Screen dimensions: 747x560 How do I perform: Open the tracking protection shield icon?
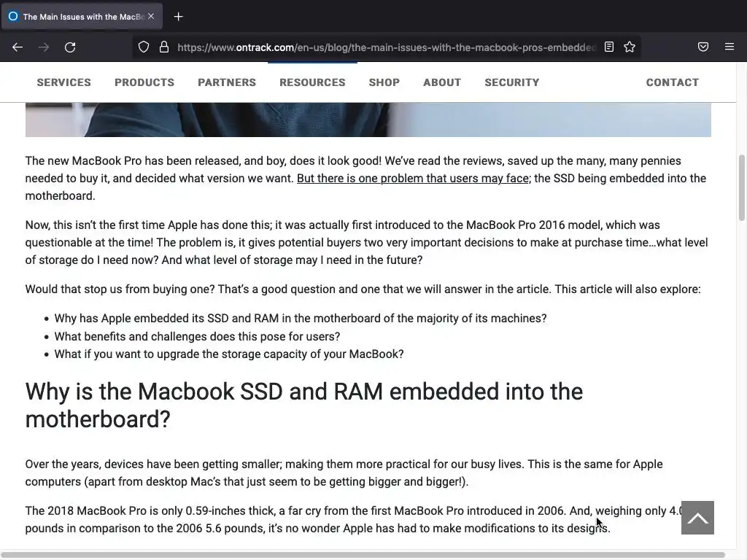(144, 47)
